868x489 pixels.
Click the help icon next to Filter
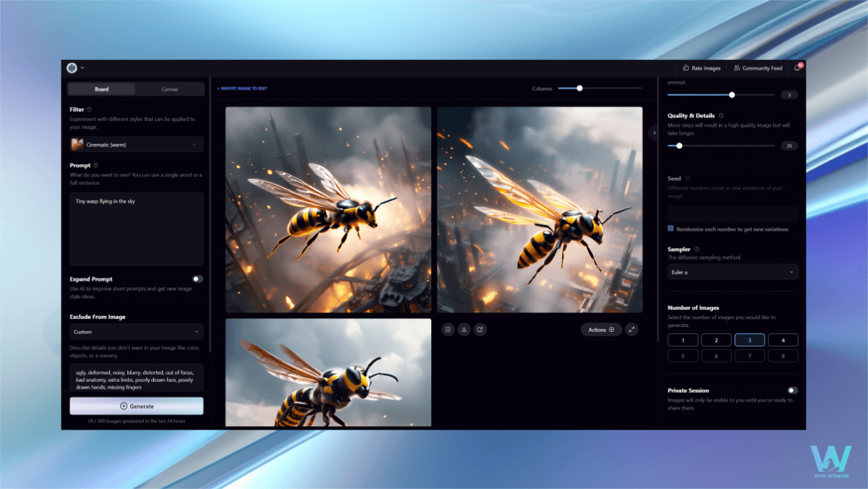tap(89, 110)
